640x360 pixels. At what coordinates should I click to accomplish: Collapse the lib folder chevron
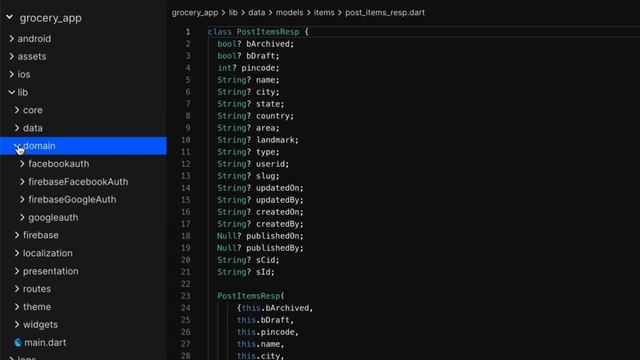[11, 92]
